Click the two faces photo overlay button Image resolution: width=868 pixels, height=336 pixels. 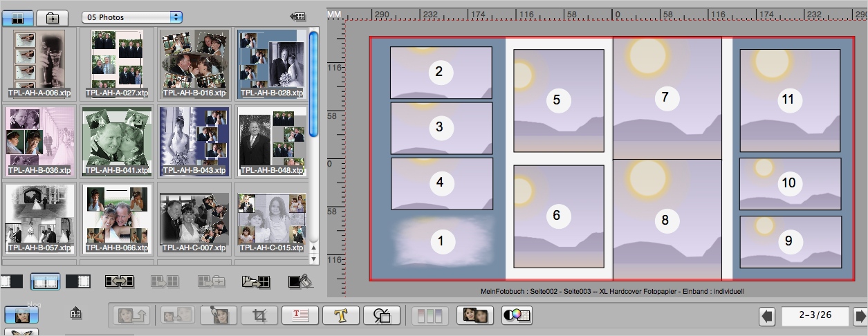(x=475, y=315)
